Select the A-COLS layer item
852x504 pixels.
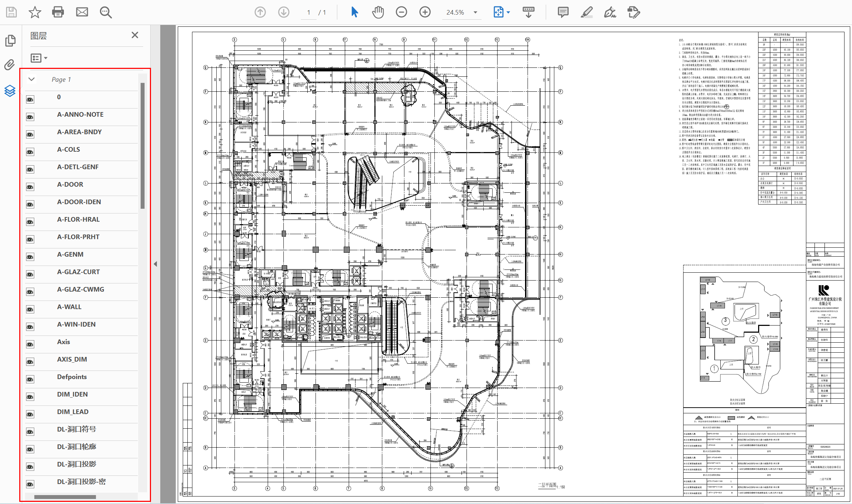point(69,150)
